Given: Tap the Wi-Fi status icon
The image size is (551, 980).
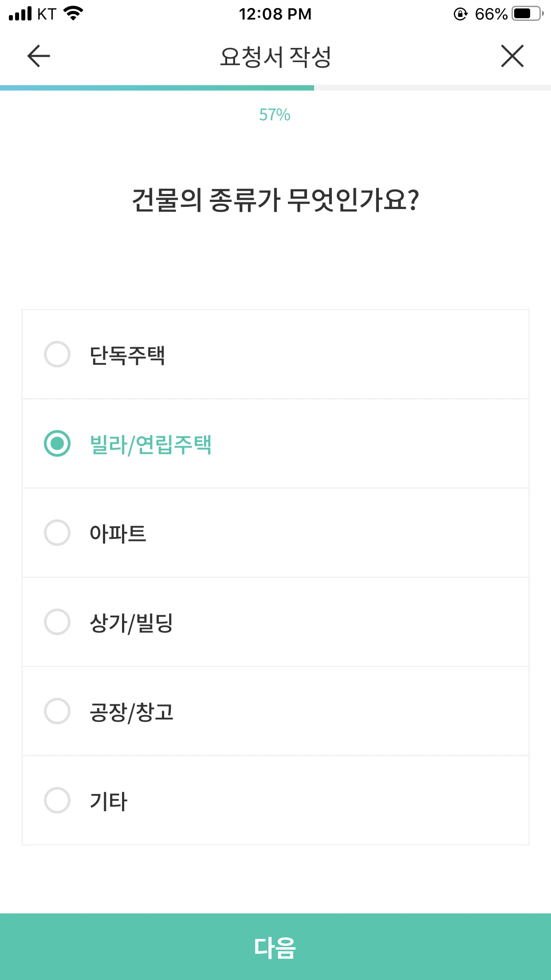Looking at the screenshot, I should 74,13.
